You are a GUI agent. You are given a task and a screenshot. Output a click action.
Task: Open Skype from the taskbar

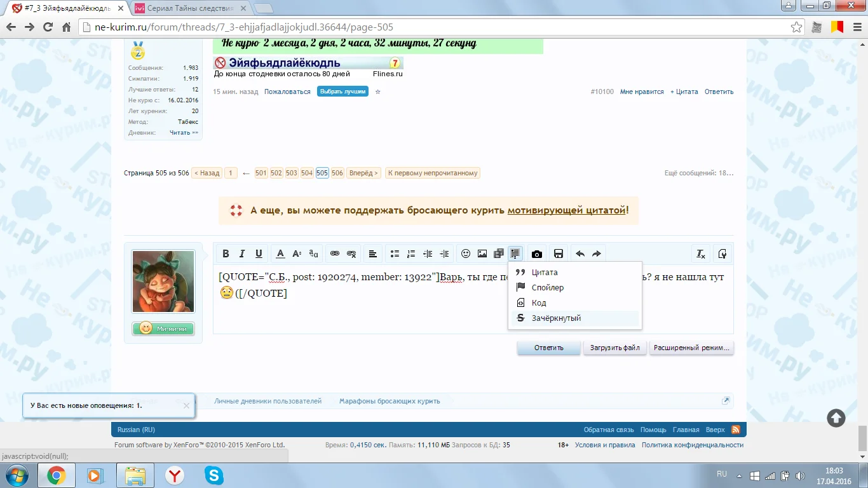coord(214,475)
